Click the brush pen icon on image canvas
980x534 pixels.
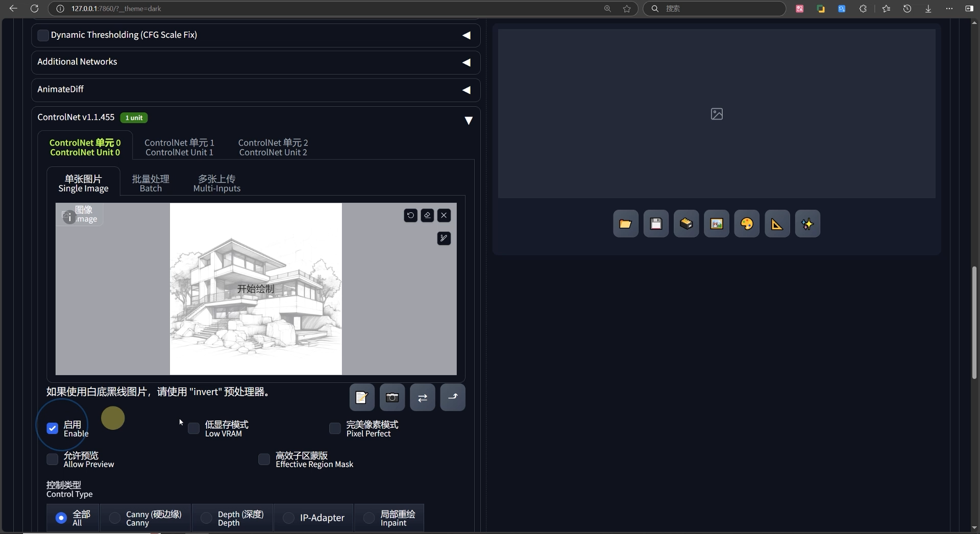(444, 238)
